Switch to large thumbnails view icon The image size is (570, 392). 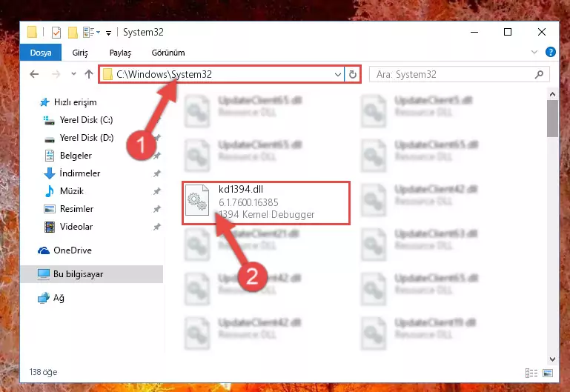tap(548, 373)
